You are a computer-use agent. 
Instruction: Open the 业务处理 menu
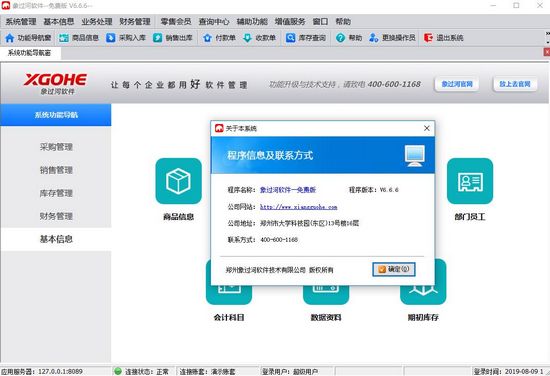97,22
